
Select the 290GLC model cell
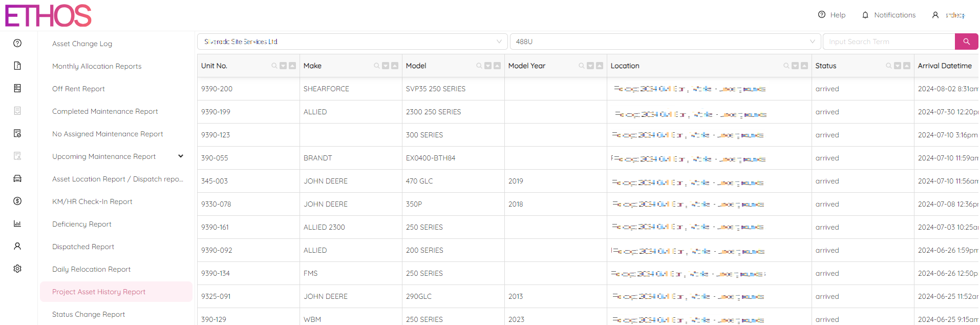click(x=453, y=296)
